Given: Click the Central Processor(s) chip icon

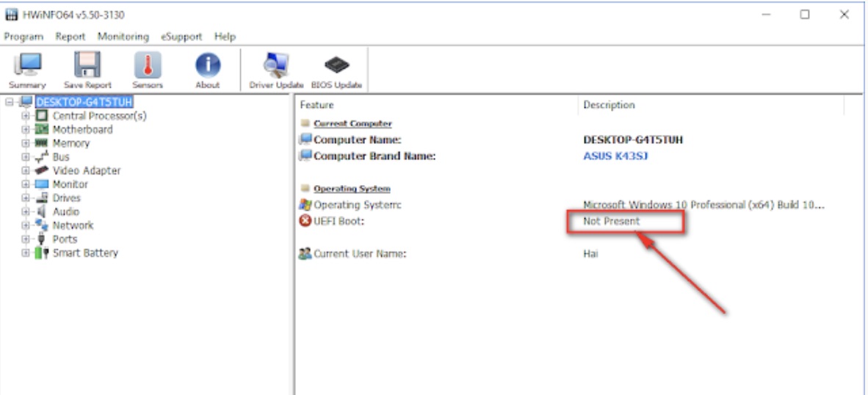Looking at the screenshot, I should pos(42,115).
